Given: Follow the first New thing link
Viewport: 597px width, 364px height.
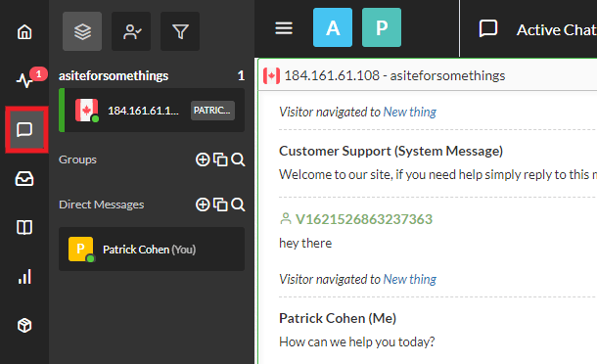Looking at the screenshot, I should (410, 112).
